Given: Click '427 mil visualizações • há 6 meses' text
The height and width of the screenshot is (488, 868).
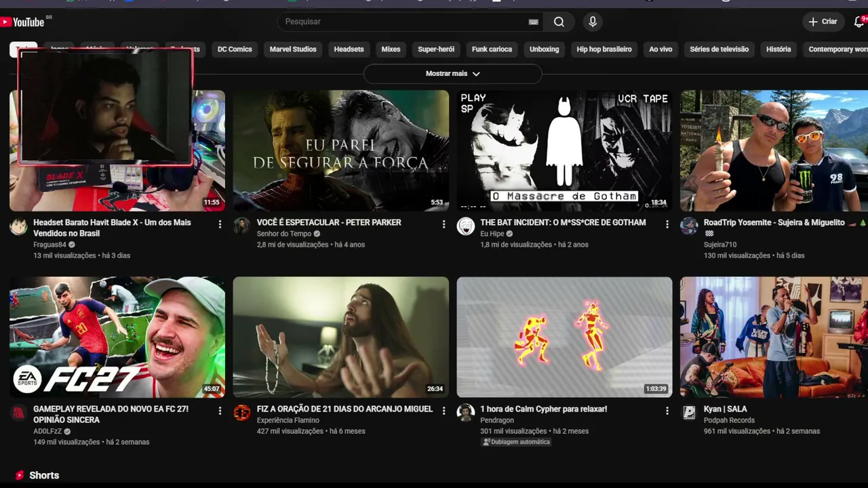Looking at the screenshot, I should coord(311,431).
